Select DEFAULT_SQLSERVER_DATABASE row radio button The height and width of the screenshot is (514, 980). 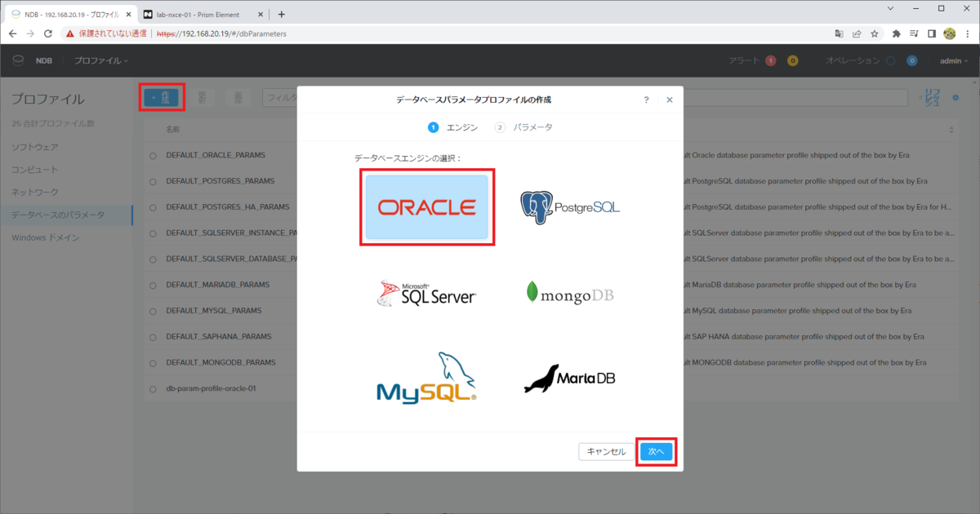[x=153, y=259]
